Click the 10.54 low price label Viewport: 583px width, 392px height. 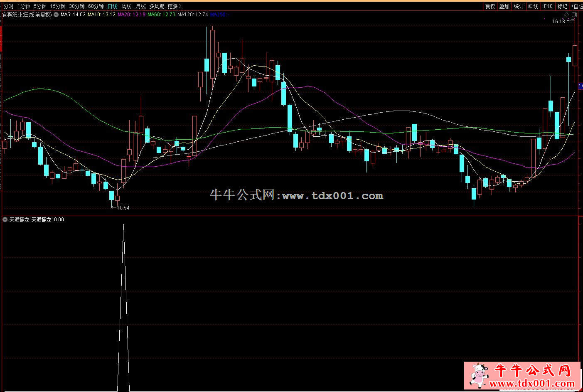coord(123,207)
